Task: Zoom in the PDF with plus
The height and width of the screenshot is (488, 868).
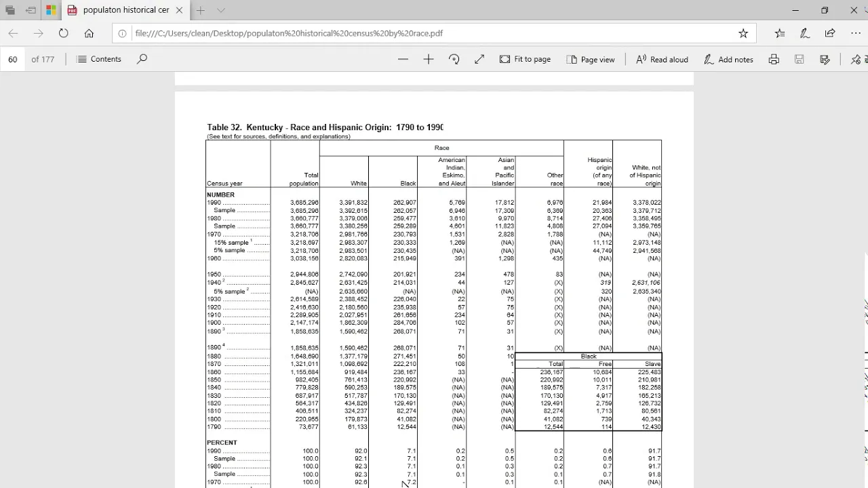Action: tap(429, 59)
